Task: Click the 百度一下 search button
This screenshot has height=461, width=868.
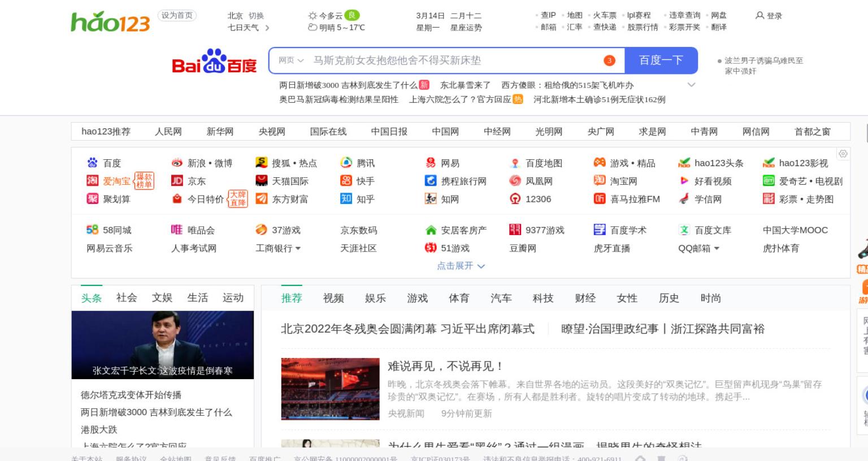Action: click(661, 60)
